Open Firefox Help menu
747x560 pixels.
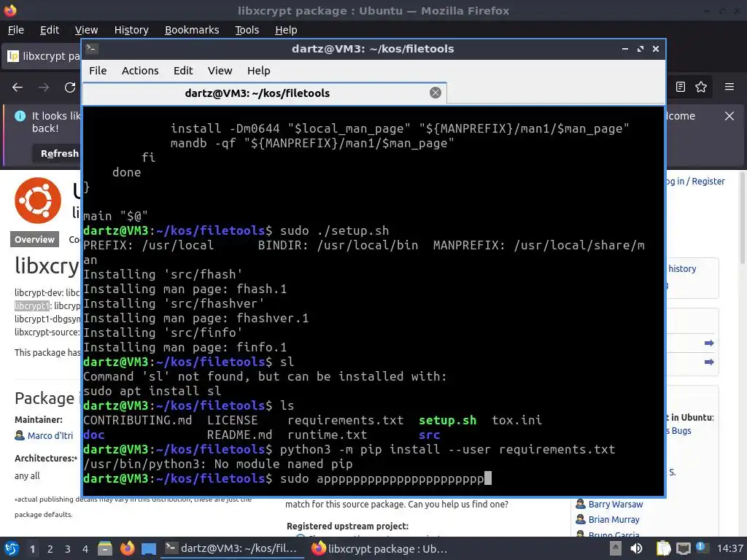(286, 30)
